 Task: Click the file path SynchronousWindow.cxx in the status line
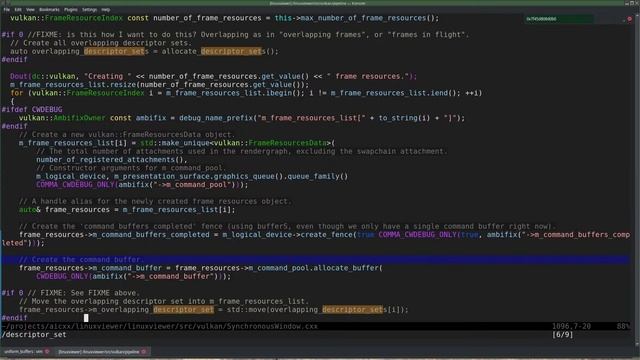[x=160, y=326]
